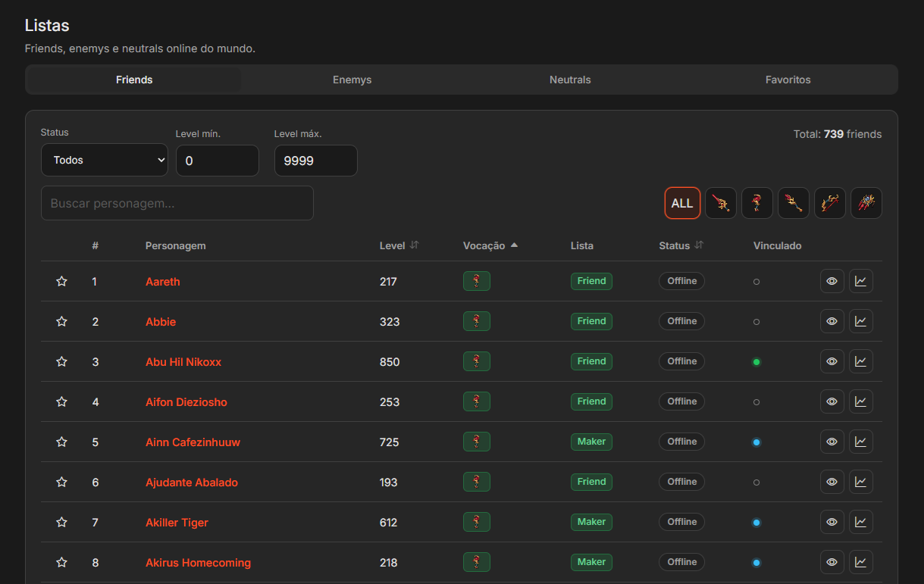This screenshot has height=584, width=924.
Task: Filter by sword vocation icon
Action: (721, 203)
